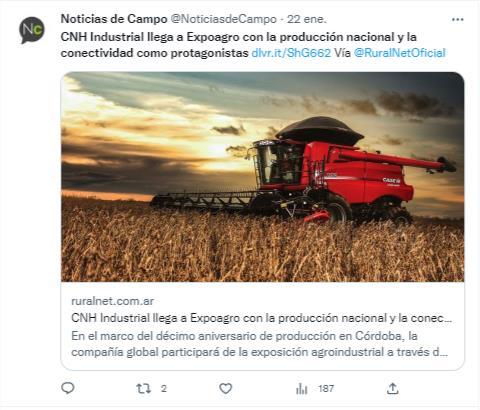Click the retweet count number 2
The image size is (480, 410).
pos(164,389)
